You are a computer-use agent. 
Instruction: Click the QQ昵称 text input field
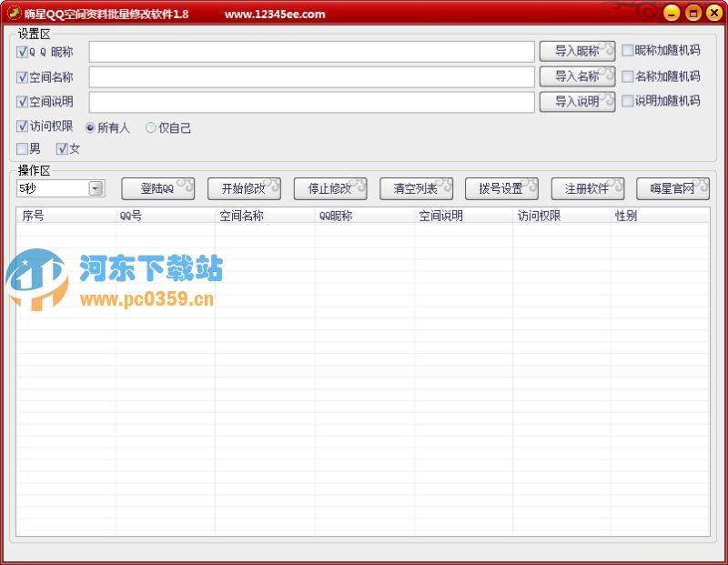pos(312,52)
